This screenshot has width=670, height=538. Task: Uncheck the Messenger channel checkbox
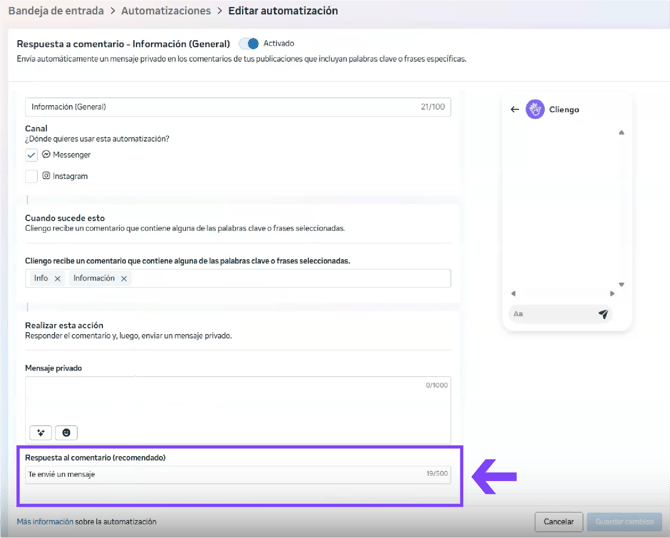pyautogui.click(x=32, y=155)
